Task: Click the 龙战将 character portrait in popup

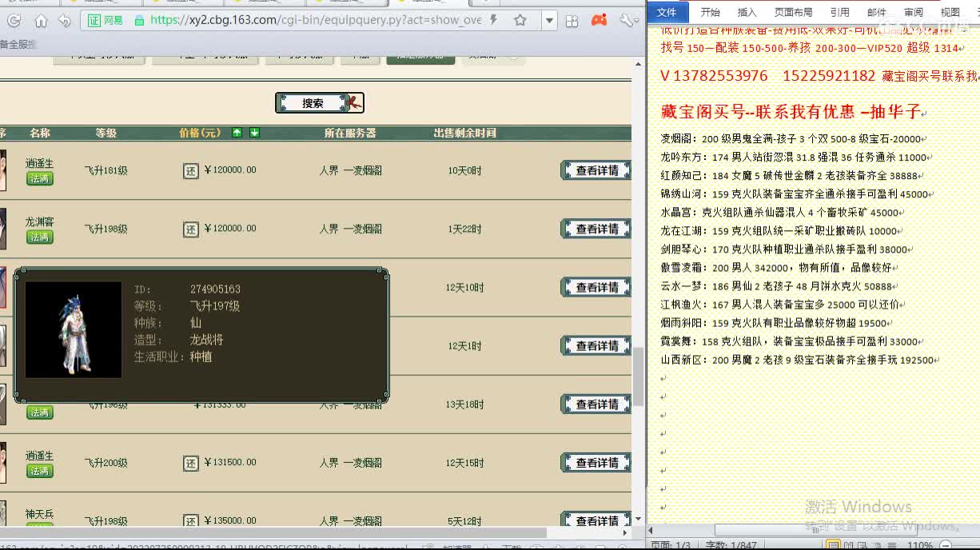Action: (74, 329)
